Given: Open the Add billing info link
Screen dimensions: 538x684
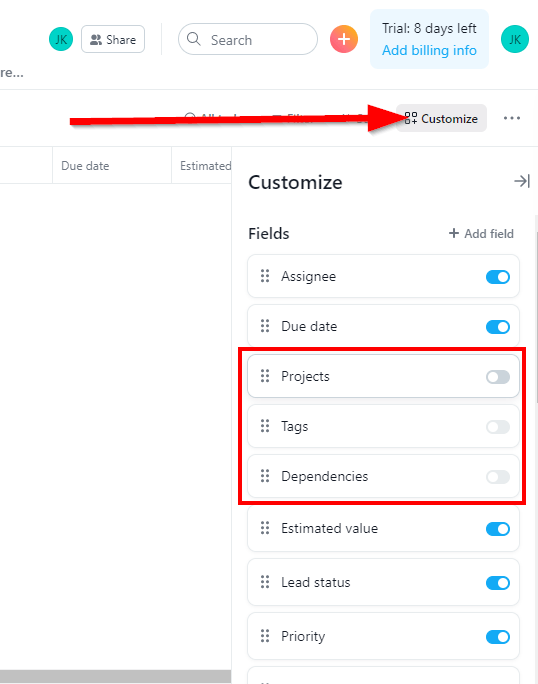Looking at the screenshot, I should click(x=429, y=51).
